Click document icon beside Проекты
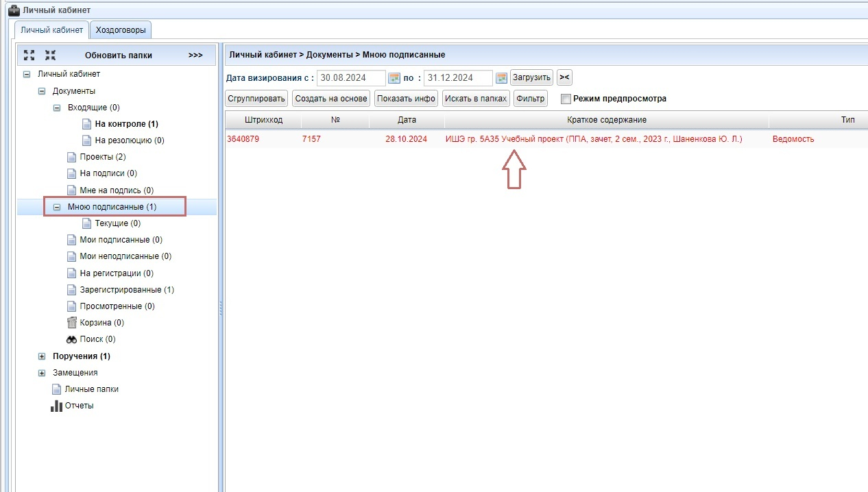 tap(72, 157)
